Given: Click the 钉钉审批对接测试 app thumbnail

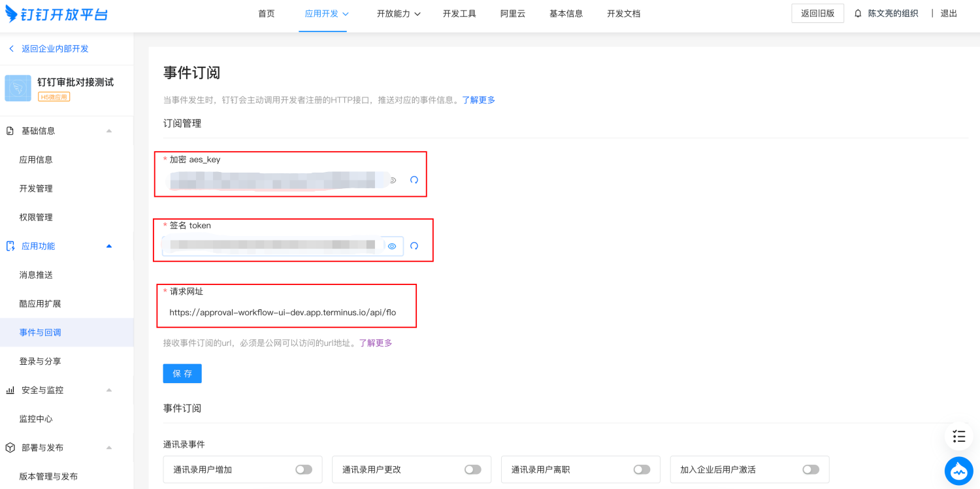Looking at the screenshot, I should tap(18, 88).
